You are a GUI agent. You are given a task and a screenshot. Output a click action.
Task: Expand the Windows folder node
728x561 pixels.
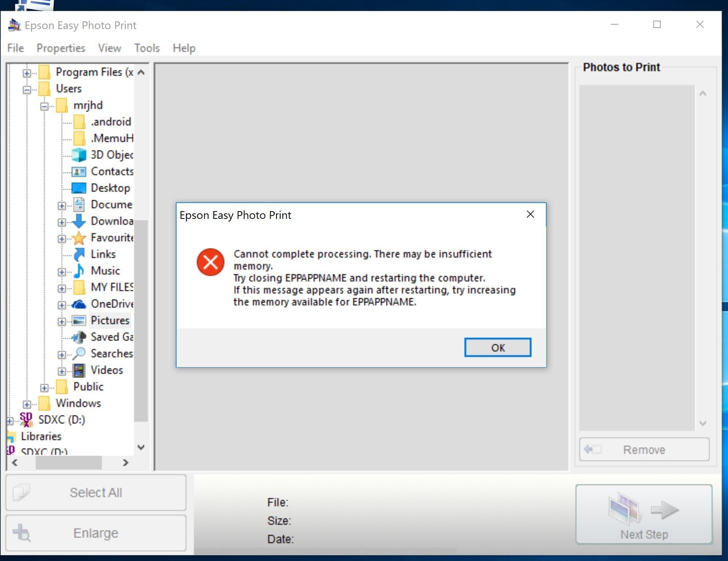click(27, 404)
